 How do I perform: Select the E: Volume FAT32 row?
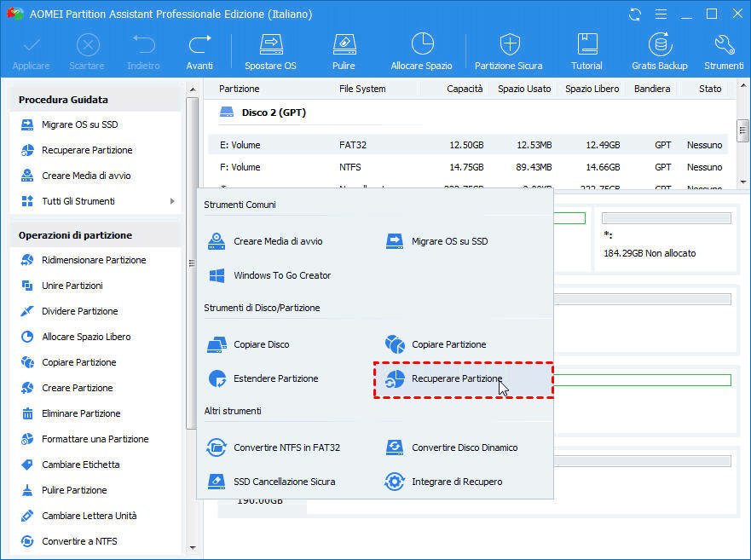coord(468,145)
